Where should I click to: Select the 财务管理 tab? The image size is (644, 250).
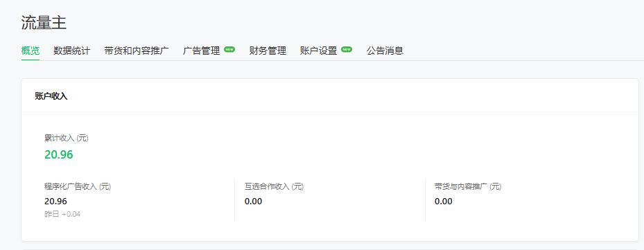(268, 51)
